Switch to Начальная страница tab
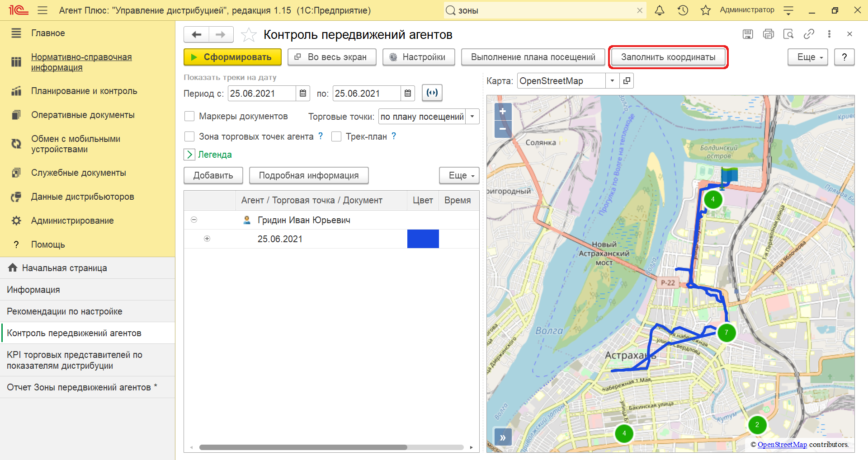 87,268
